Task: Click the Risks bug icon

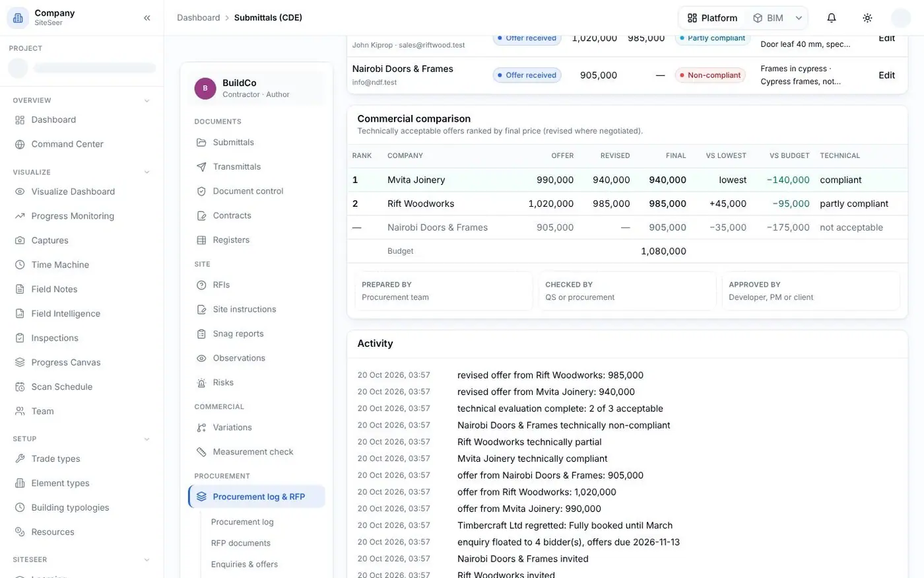Action: [201, 382]
